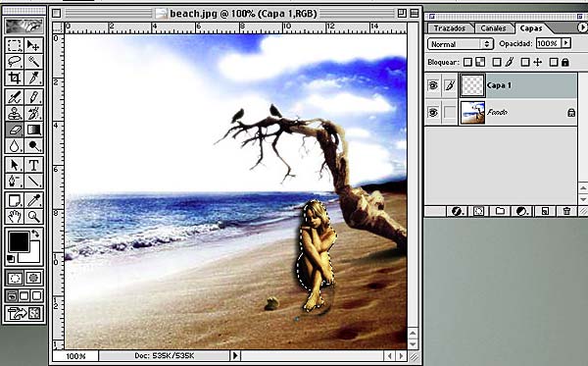Activate the Zoom magnifier tool
588x366 pixels.
(x=33, y=216)
